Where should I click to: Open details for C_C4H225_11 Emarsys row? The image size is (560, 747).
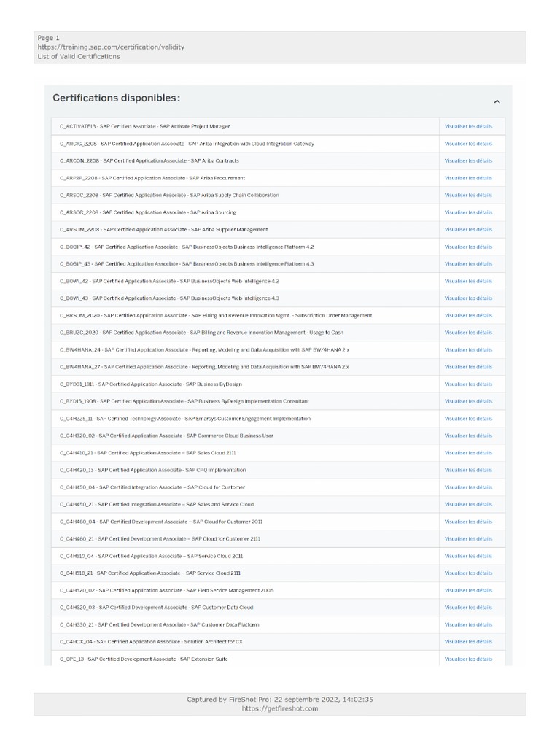click(468, 419)
